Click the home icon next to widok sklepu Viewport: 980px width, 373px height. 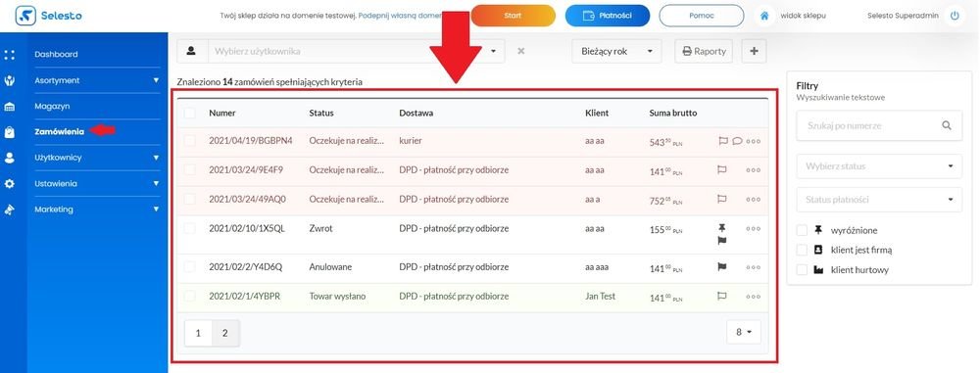coord(763,16)
